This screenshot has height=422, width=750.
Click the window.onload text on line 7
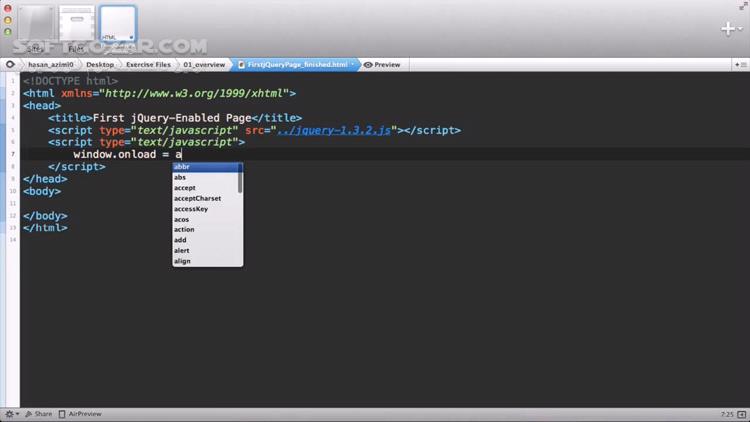[115, 154]
